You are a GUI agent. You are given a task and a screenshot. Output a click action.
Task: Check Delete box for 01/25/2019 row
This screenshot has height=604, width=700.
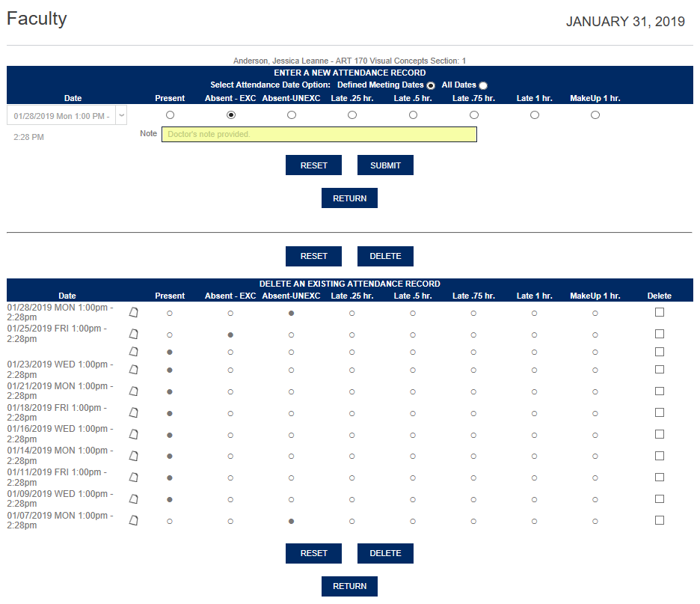660,334
